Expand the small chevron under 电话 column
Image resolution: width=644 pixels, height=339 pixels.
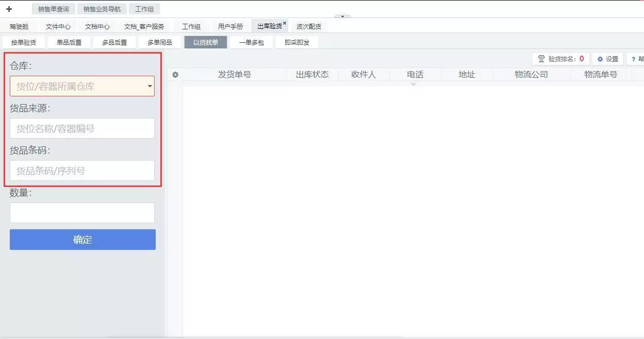click(413, 84)
